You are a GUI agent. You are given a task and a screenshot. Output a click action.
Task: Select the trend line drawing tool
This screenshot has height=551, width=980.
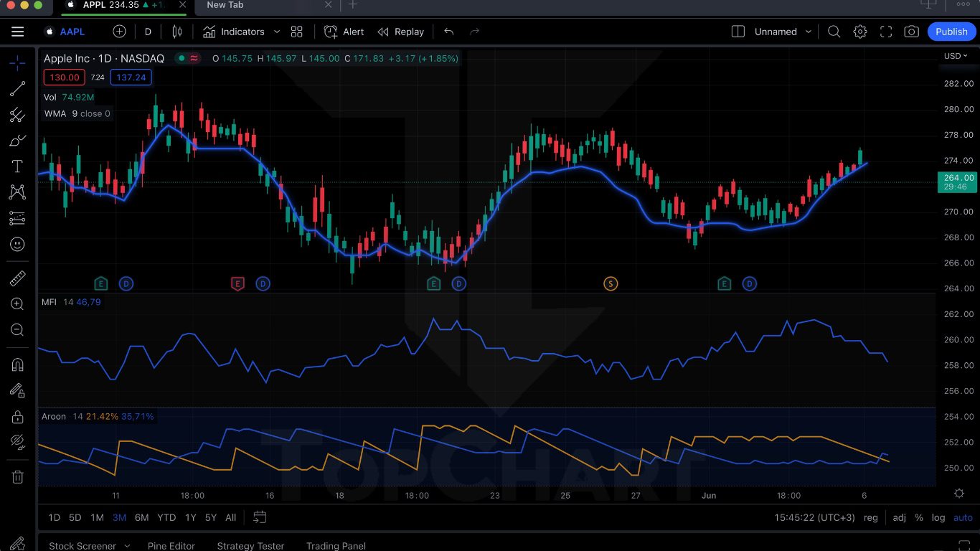tap(17, 88)
